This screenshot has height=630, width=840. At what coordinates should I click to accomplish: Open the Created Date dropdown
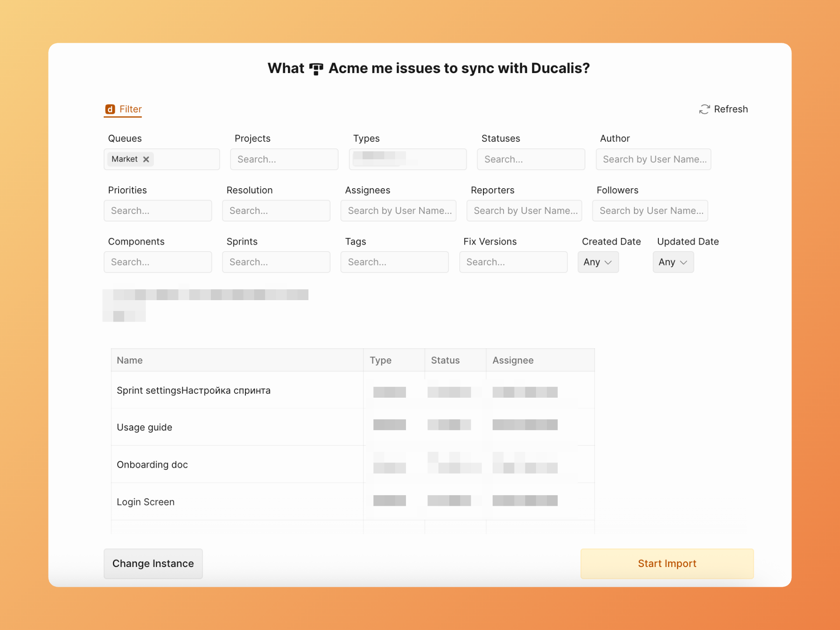pyautogui.click(x=598, y=262)
